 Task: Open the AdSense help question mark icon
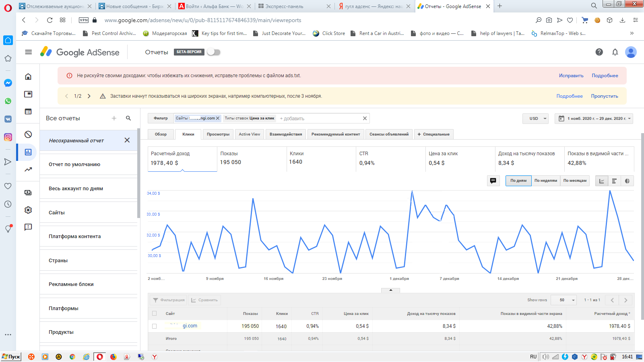(599, 52)
